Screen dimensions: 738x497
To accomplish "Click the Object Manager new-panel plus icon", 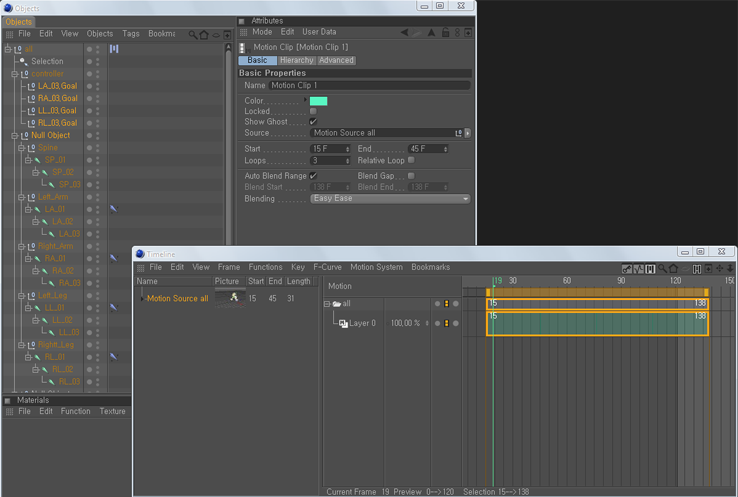I will (x=227, y=35).
